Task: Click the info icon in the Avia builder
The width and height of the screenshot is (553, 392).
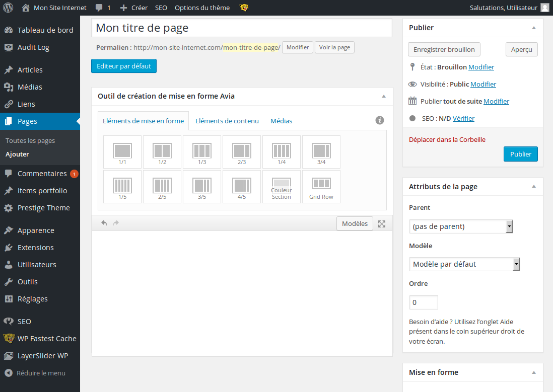Action: coord(380,120)
